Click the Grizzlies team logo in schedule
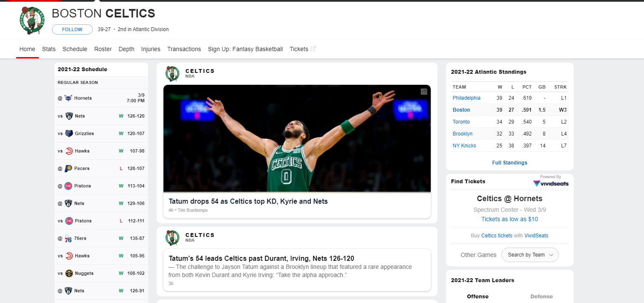Image resolution: width=644 pixels, height=303 pixels. pyautogui.click(x=69, y=133)
